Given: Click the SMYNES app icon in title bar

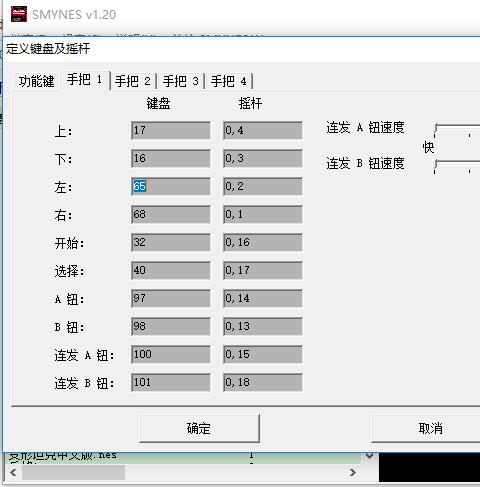Looking at the screenshot, I should coord(19,14).
